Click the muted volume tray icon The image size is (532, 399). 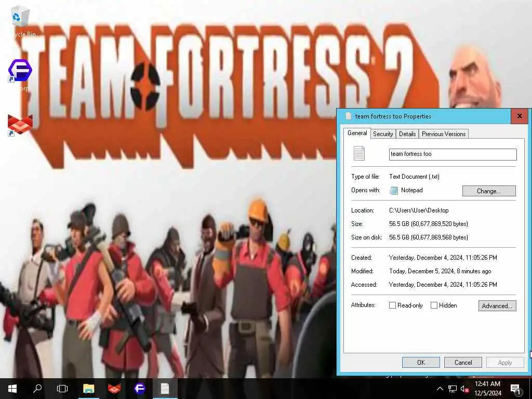tap(464, 389)
